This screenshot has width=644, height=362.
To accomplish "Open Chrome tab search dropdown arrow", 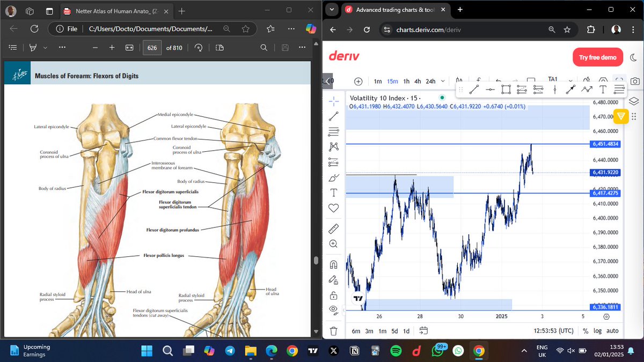I will point(332,9).
